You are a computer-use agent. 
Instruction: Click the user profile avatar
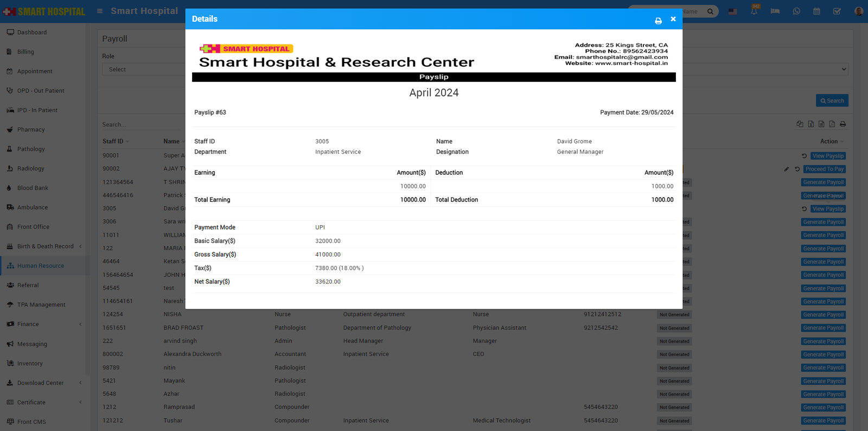(858, 11)
